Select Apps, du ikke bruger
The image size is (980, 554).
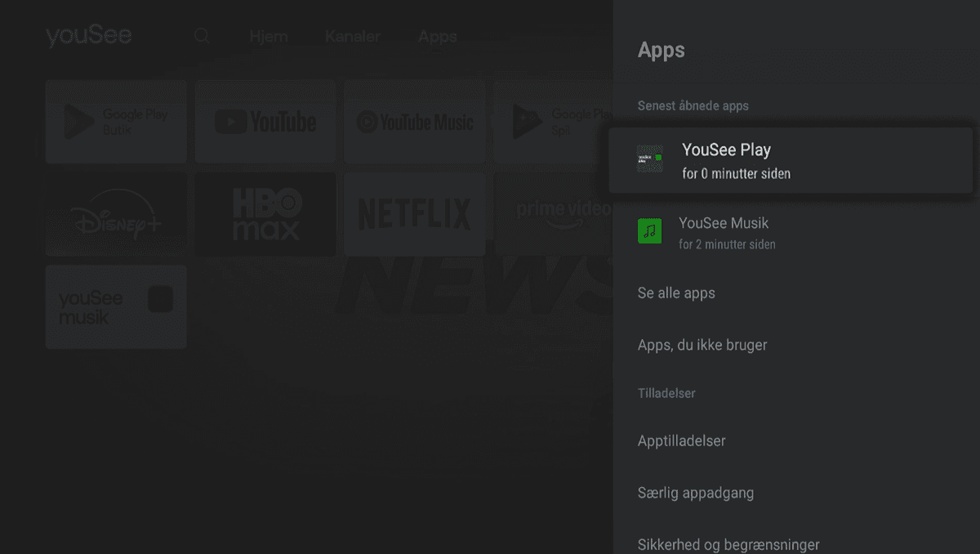click(702, 345)
